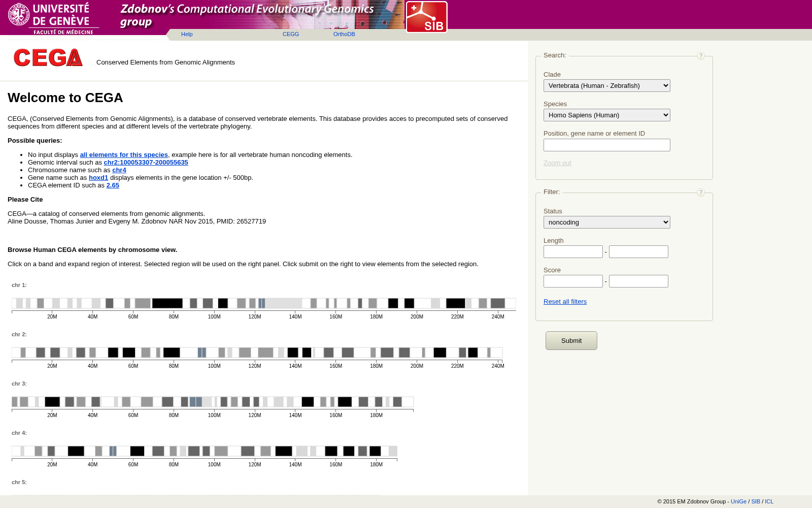812x508 pixels.
Task: Follow the 'all elements for this species' link
Action: tap(124, 155)
